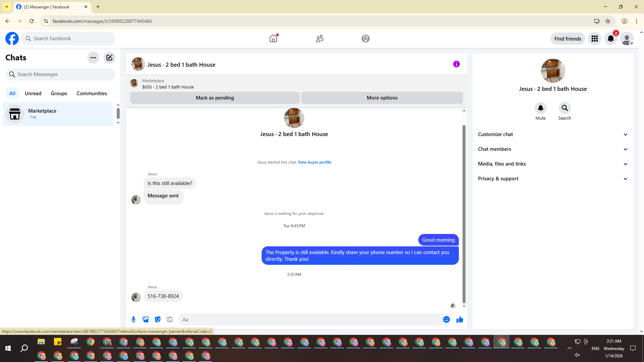This screenshot has height=362, width=644.
Task: Click Mark as pending button
Action: [215, 98]
